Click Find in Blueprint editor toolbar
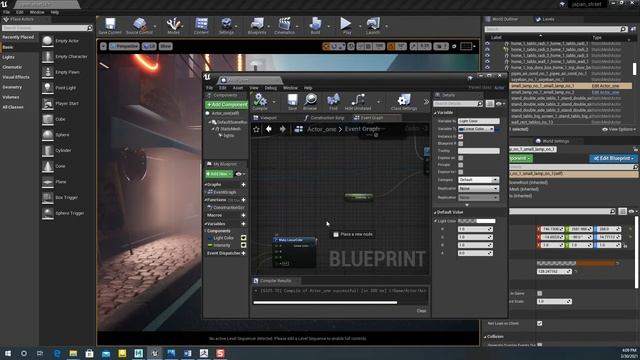Image resolution: width=640 pixels, height=360 pixels. pyautogui.click(x=333, y=102)
